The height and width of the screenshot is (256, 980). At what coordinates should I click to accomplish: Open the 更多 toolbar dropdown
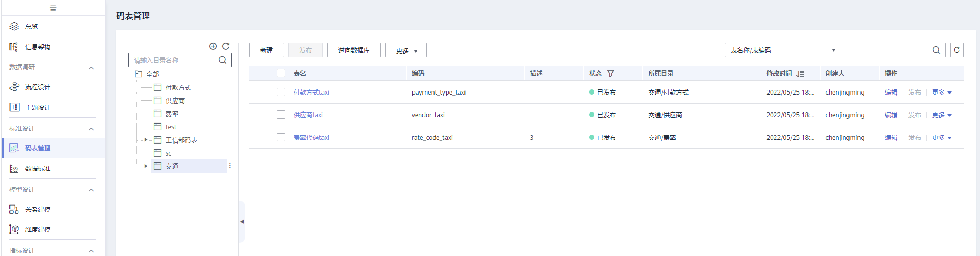[406, 50]
